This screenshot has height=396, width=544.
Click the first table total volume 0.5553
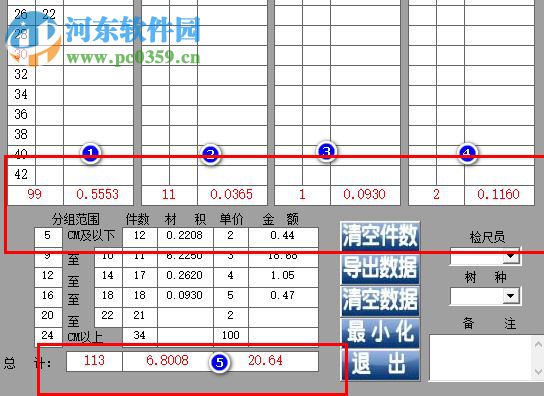point(98,195)
